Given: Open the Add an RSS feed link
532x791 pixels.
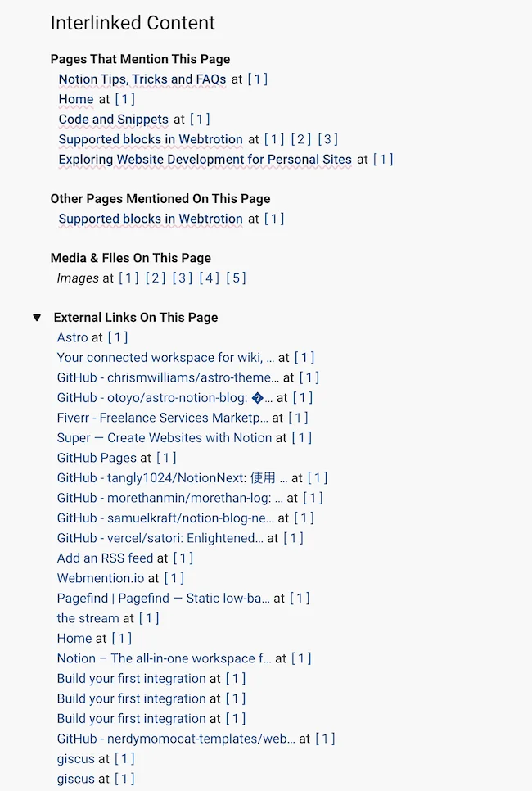Looking at the screenshot, I should 105,558.
